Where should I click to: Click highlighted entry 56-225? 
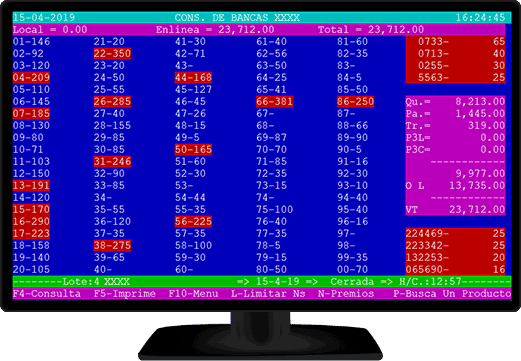click(193, 222)
